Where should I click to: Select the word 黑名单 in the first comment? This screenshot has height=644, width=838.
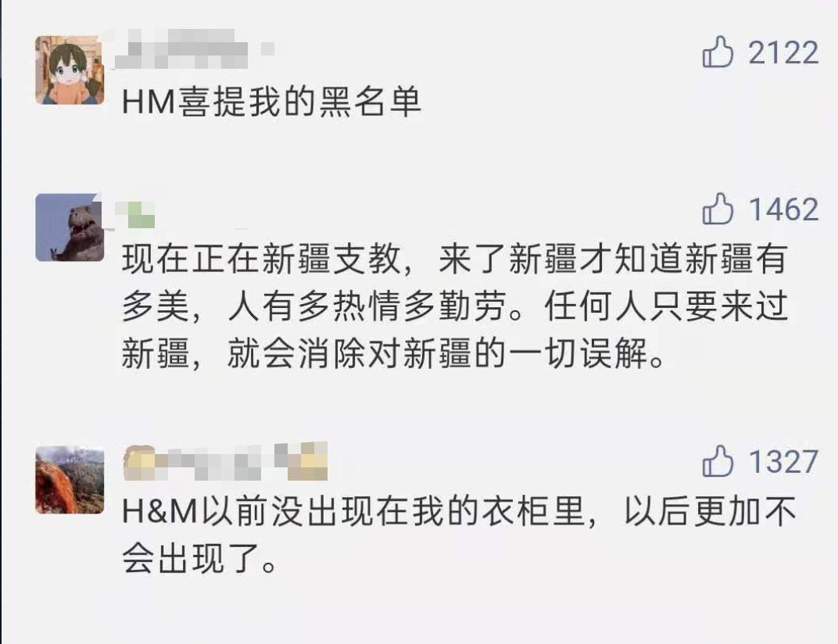click(370, 102)
